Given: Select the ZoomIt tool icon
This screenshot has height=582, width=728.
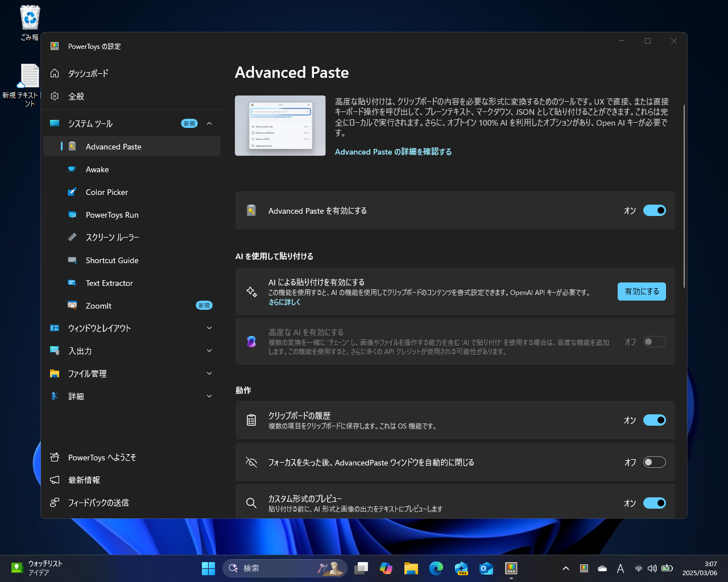Looking at the screenshot, I should click(x=73, y=305).
